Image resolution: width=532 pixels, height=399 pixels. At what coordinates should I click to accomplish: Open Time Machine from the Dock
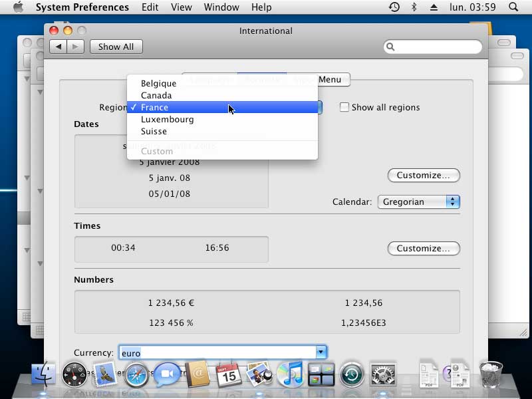tap(352, 374)
